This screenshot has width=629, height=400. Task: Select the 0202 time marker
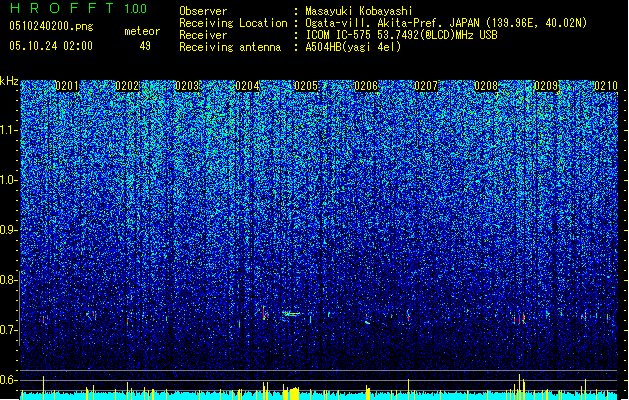[x=127, y=86]
